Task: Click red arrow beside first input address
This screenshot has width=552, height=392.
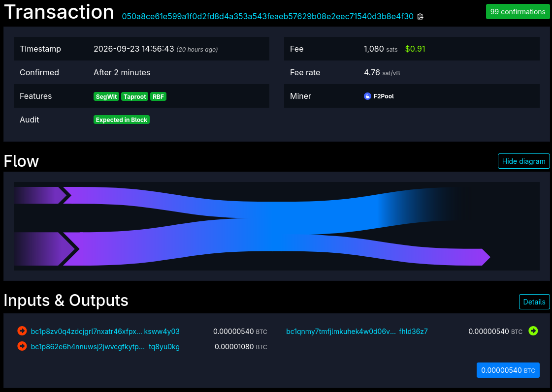Action: 22,331
